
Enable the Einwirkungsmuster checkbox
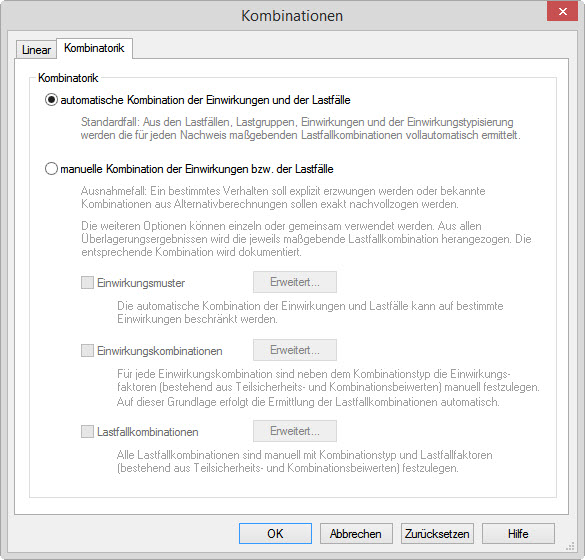[x=87, y=282]
